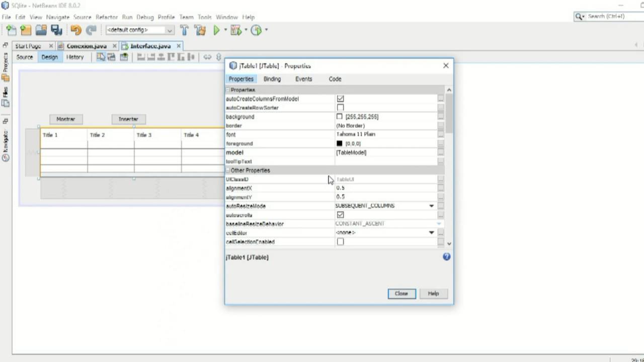
Task: Switch to Source view
Action: pyautogui.click(x=25, y=57)
